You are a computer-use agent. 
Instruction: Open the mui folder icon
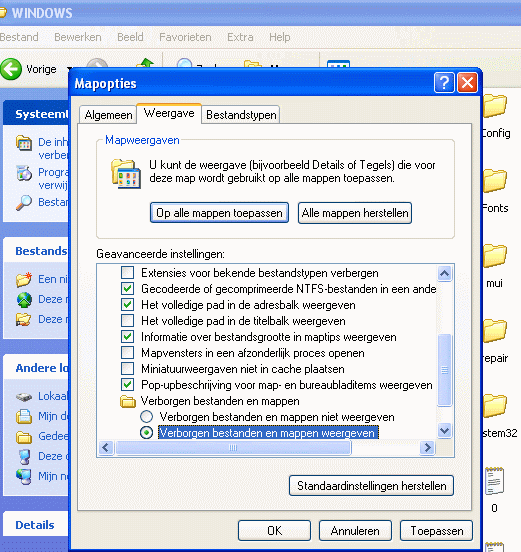[x=495, y=256]
